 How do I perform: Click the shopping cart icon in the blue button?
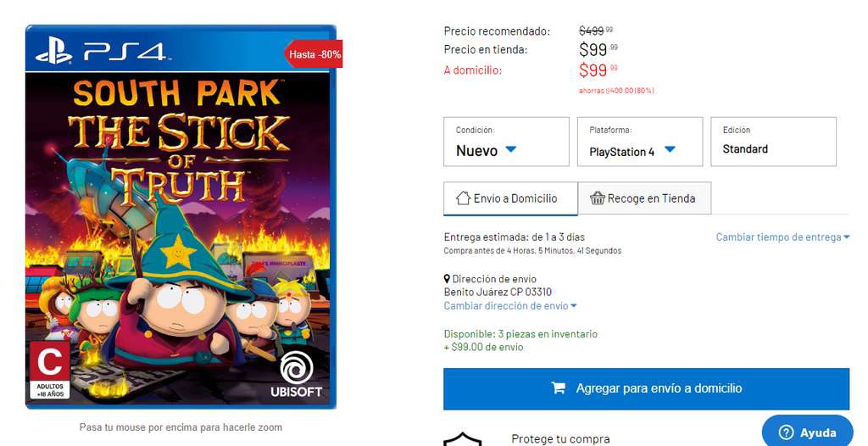pos(559,388)
